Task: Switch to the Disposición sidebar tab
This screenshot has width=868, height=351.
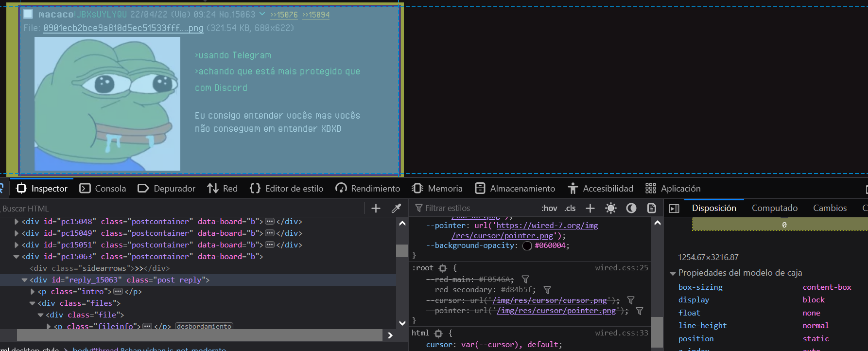Action: point(714,208)
